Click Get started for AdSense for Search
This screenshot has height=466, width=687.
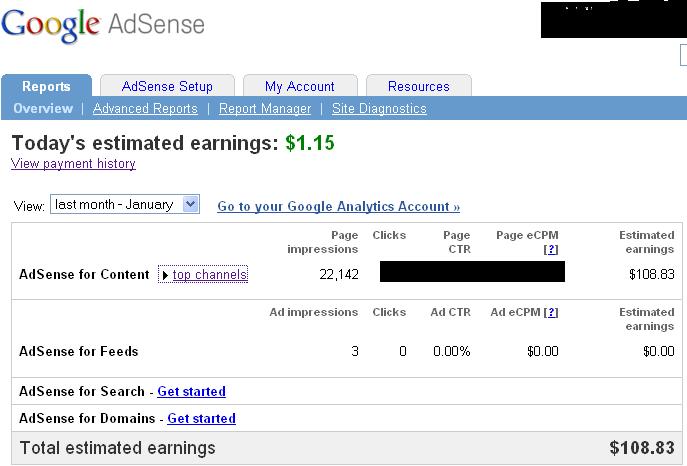[191, 391]
